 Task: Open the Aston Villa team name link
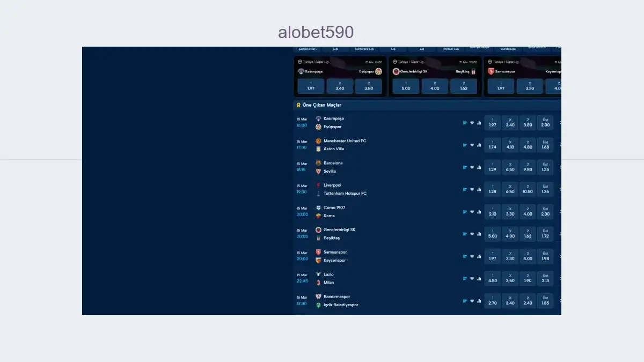point(334,149)
